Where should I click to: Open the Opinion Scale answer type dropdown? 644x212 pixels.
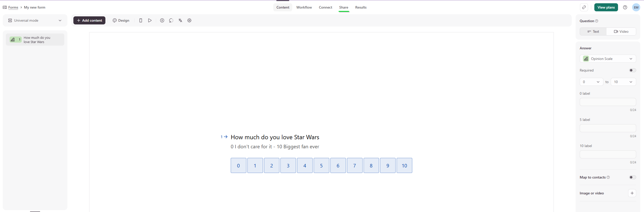(x=608, y=59)
